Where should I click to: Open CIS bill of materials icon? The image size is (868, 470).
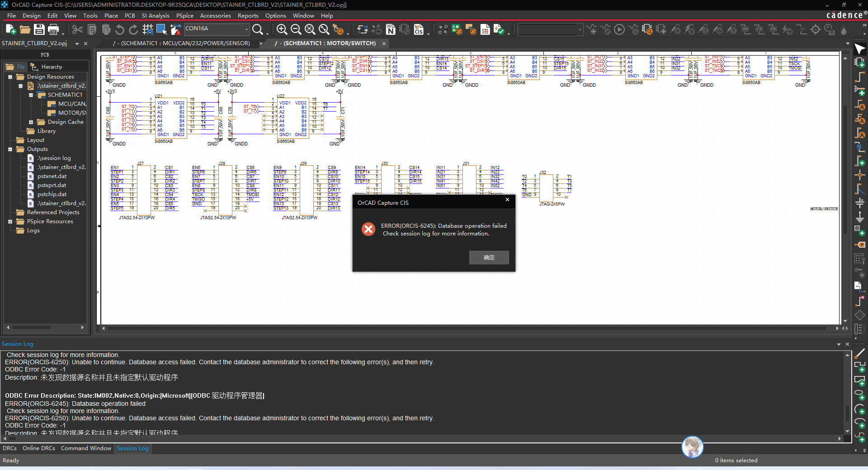coord(419,30)
